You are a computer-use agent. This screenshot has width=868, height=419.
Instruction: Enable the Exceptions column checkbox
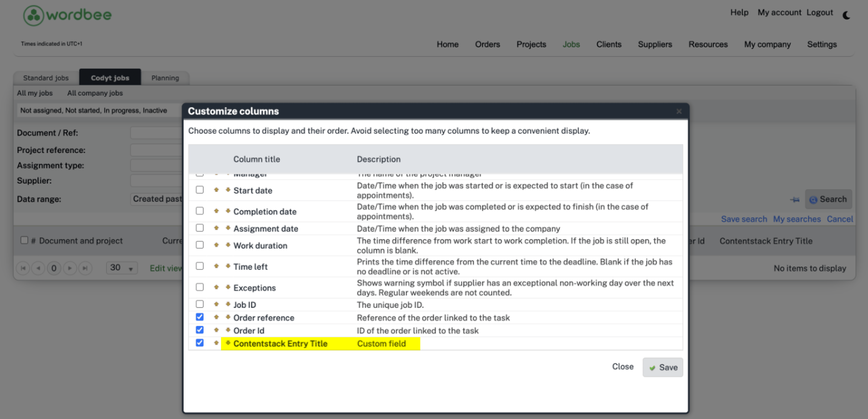pos(200,287)
